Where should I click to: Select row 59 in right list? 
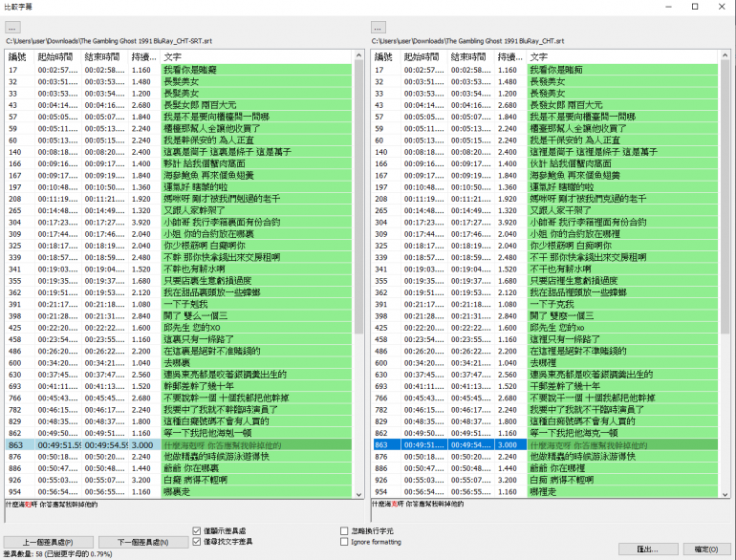pos(545,129)
